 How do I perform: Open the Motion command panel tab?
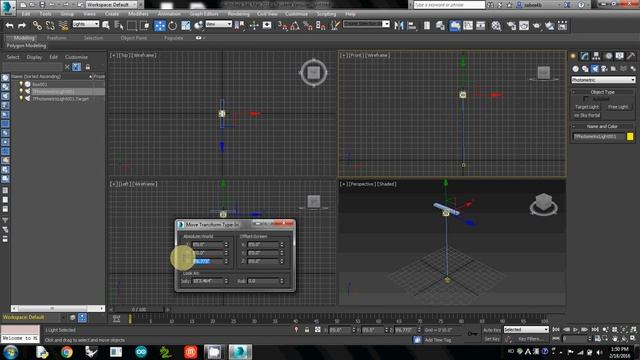pyautogui.click(x=608, y=56)
